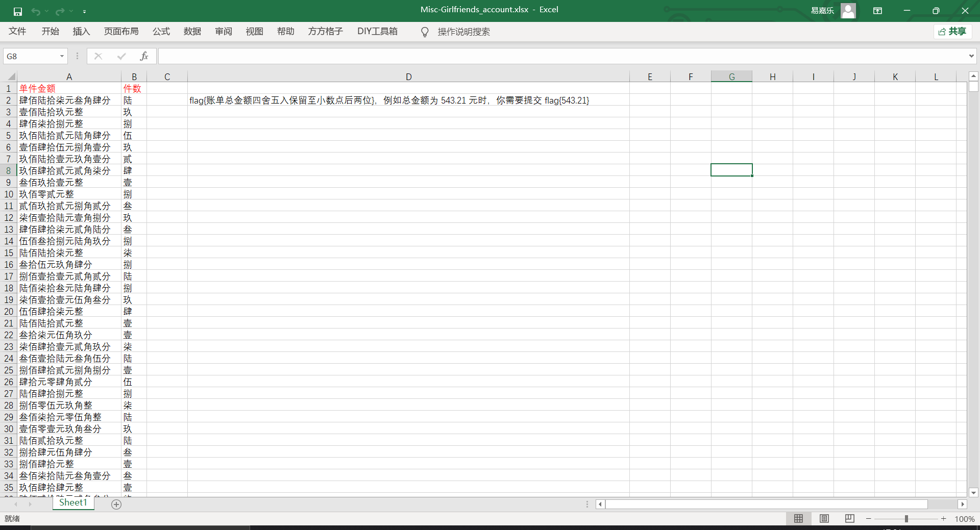Select column G header
The height and width of the screenshot is (530, 980).
click(731, 77)
